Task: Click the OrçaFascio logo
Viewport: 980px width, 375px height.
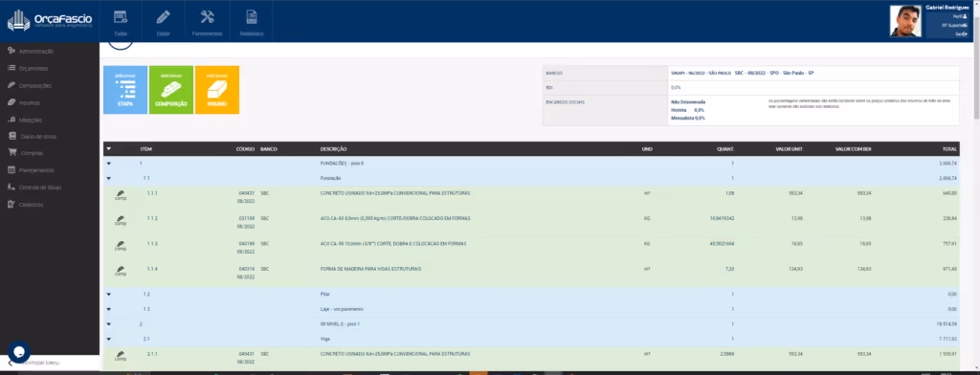Action: click(x=49, y=22)
